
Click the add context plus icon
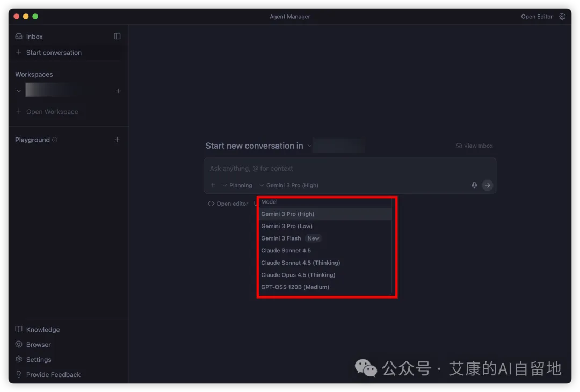(x=213, y=185)
